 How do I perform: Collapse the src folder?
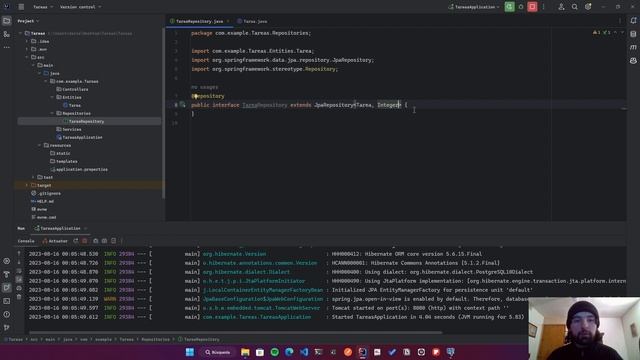[27, 57]
